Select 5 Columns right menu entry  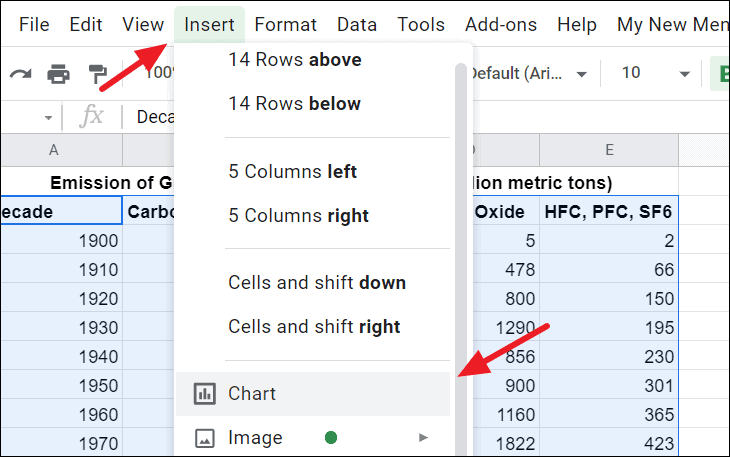[298, 215]
